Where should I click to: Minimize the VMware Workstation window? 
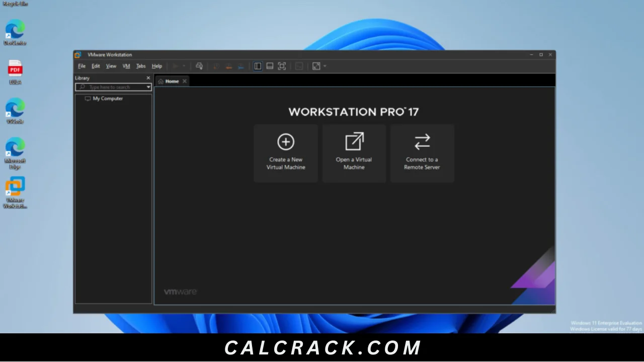coord(531,55)
